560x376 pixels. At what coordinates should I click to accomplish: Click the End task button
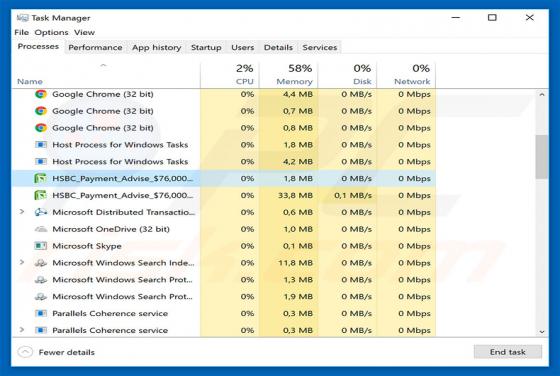click(x=508, y=352)
